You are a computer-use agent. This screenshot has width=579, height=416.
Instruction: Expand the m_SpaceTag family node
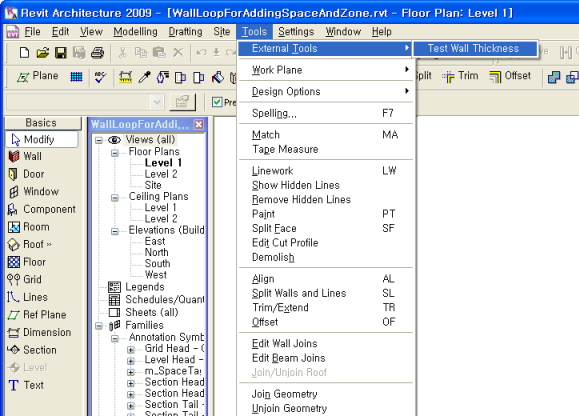(x=131, y=372)
